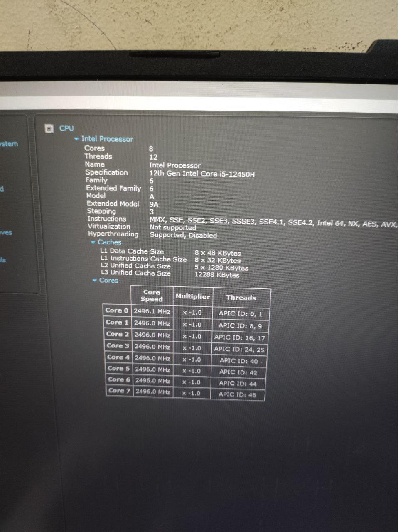Screen dimensions: 398x532
Task: Click the CPU chip icon
Action: (49, 129)
